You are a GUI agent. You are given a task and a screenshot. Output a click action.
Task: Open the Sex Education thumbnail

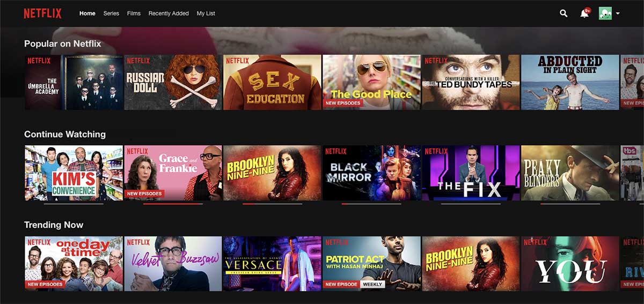coord(272,82)
